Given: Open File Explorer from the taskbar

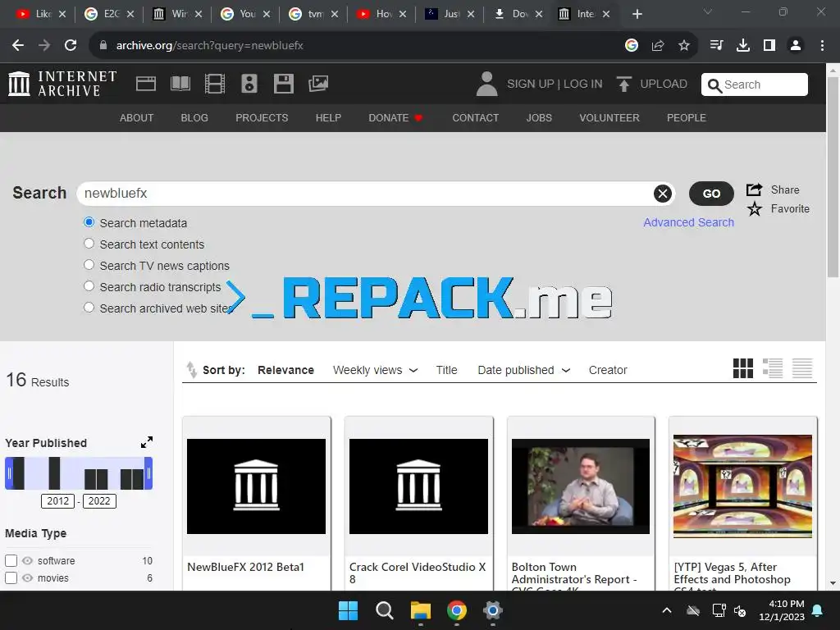Looking at the screenshot, I should tap(421, 610).
